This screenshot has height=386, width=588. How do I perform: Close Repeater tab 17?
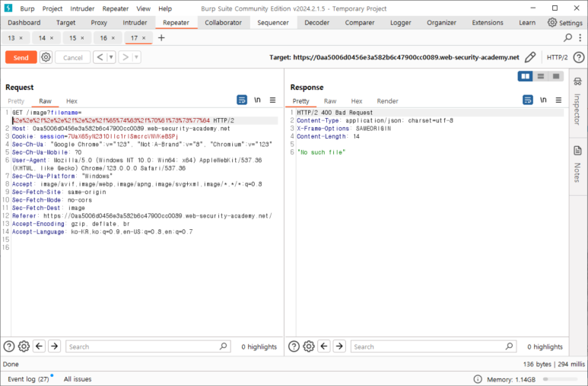[144, 38]
